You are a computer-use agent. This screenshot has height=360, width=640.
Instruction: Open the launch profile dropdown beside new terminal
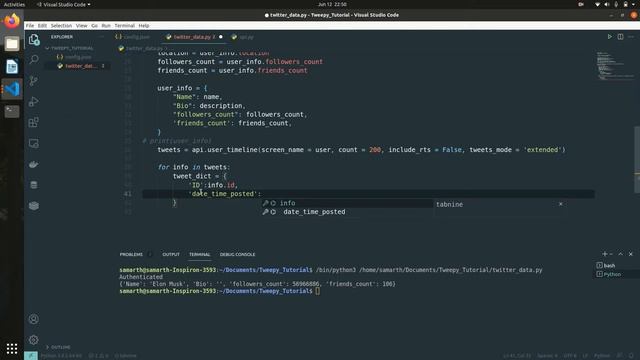pyautogui.click(x=611, y=254)
